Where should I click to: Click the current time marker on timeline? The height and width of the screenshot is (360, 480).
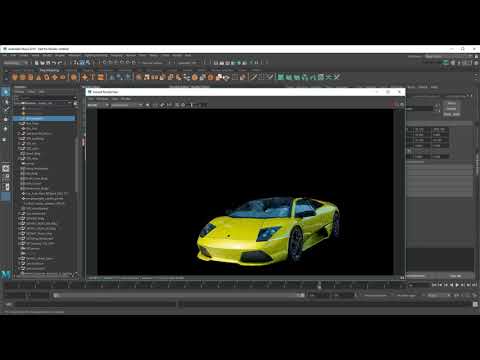pyautogui.click(x=319, y=285)
